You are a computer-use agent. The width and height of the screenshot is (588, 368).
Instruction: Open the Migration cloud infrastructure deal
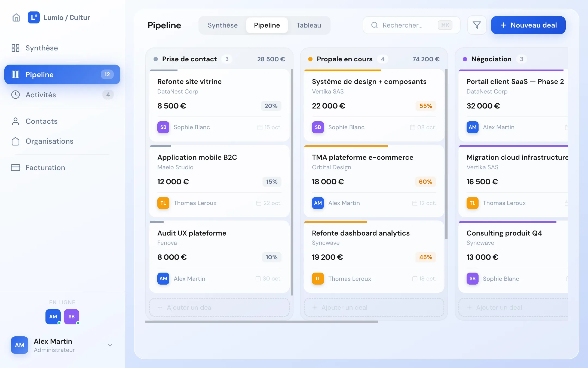pos(513,181)
